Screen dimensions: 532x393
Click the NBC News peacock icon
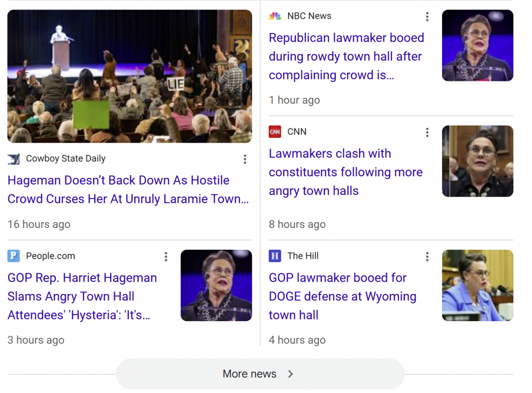point(275,16)
